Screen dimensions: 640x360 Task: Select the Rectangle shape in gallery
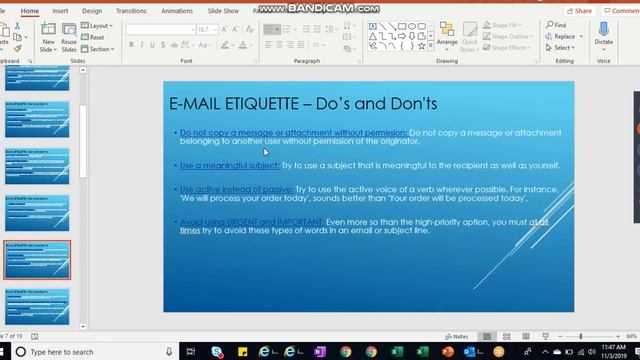click(x=402, y=27)
